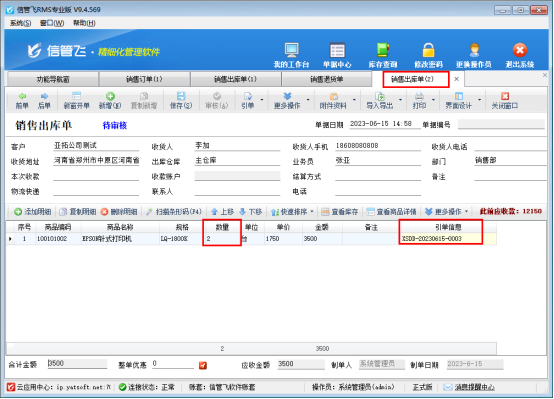Switch to 销售退货单 tab
Viewport: 554px width, 399px height.
[326, 79]
